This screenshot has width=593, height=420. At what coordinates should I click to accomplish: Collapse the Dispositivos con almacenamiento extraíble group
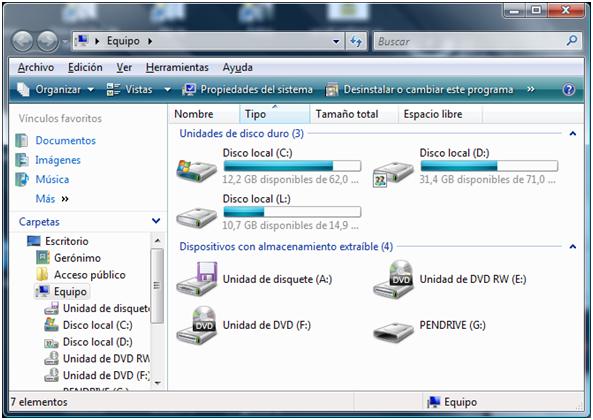coord(573,246)
